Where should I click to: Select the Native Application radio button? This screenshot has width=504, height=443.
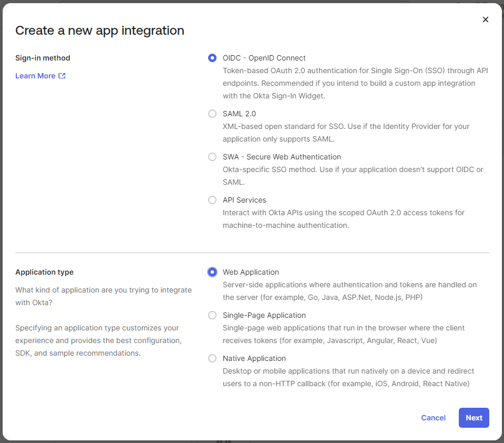click(212, 358)
